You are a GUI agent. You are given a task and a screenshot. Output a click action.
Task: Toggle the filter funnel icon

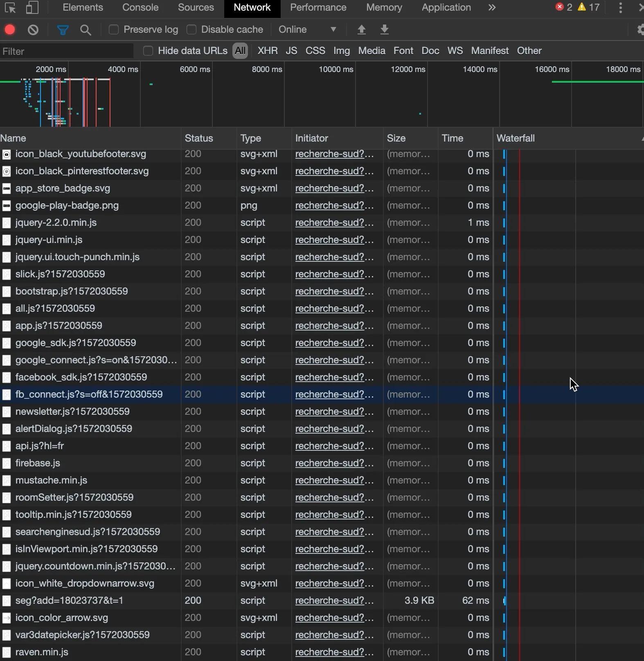tap(63, 29)
